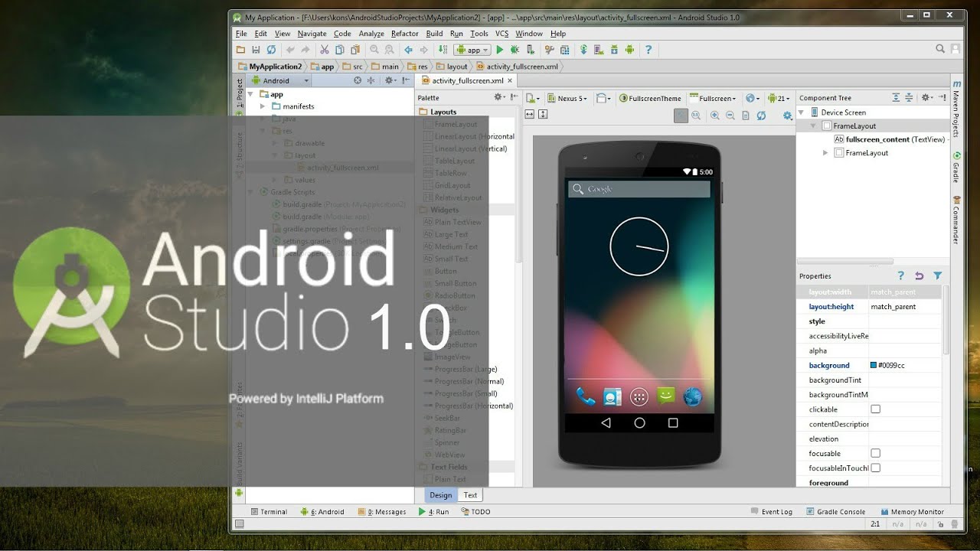Open the app run configuration dropdown
Image resolution: width=980 pixels, height=551 pixels.
pos(472,50)
